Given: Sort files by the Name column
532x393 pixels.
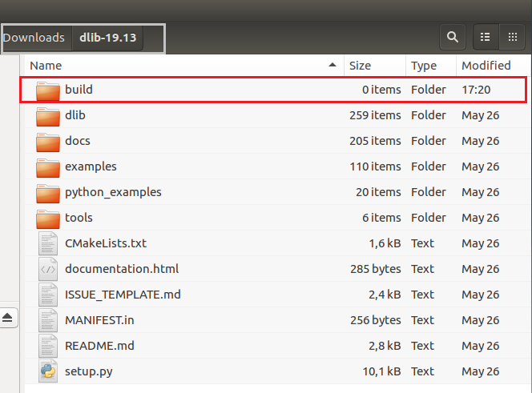Looking at the screenshot, I should [x=46, y=66].
